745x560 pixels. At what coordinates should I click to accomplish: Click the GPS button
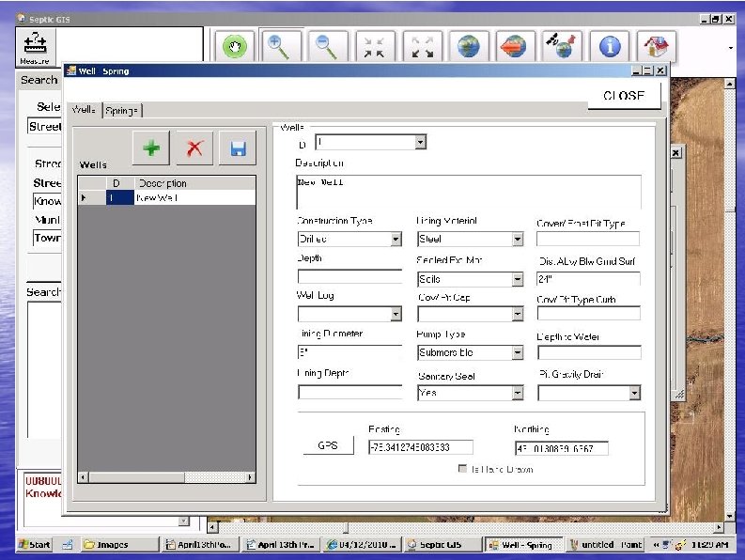point(328,445)
